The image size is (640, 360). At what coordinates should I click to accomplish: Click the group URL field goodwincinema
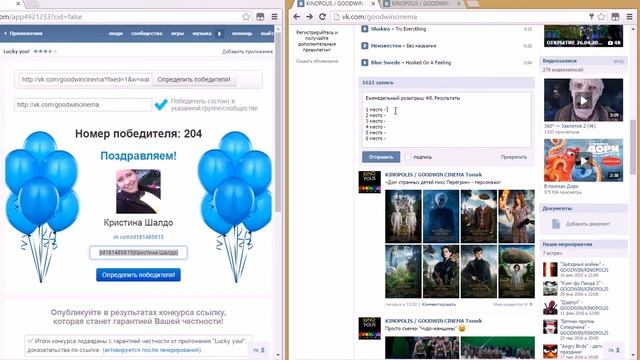[x=83, y=104]
